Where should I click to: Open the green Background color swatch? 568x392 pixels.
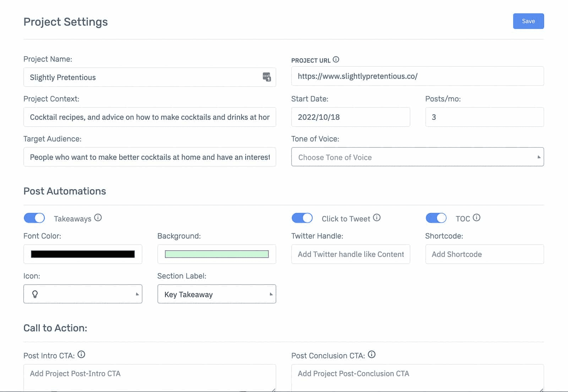[217, 254]
